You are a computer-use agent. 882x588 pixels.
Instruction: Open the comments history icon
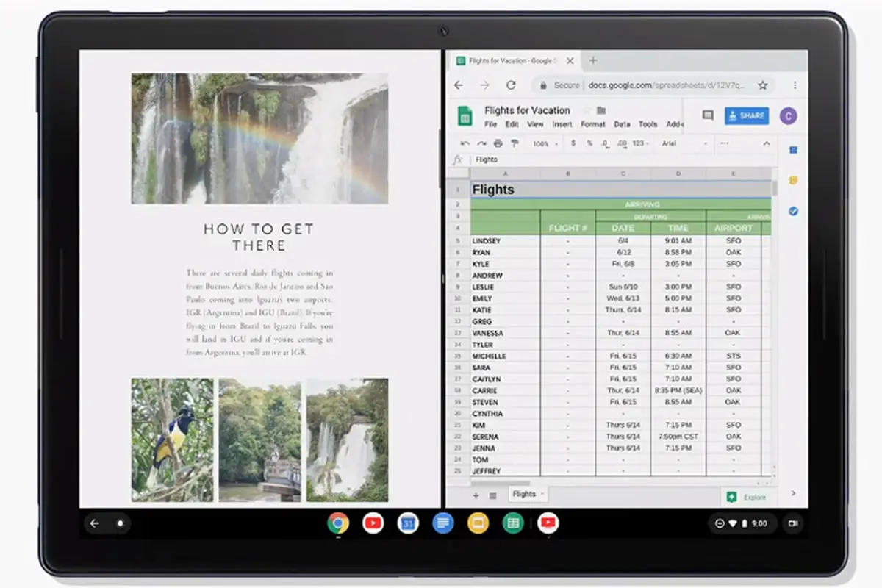[708, 115]
